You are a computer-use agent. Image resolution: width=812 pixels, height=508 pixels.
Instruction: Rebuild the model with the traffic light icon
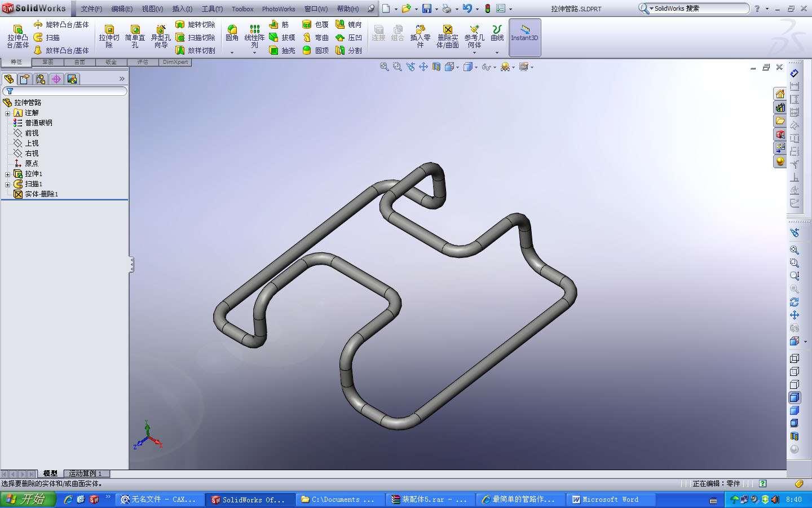tap(488, 8)
